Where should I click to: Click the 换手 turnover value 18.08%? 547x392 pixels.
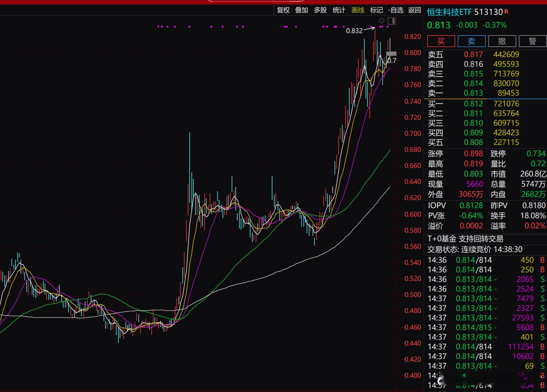click(533, 216)
